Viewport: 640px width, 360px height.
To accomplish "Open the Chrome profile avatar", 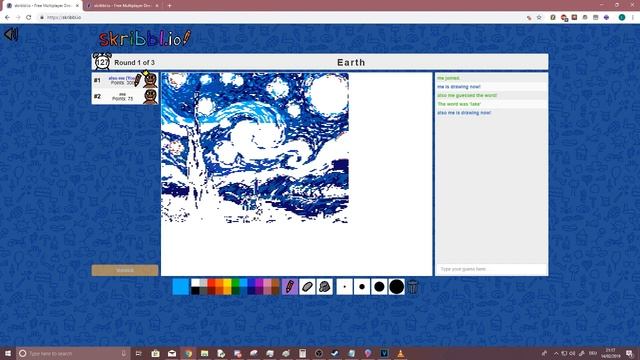I will (x=622, y=18).
